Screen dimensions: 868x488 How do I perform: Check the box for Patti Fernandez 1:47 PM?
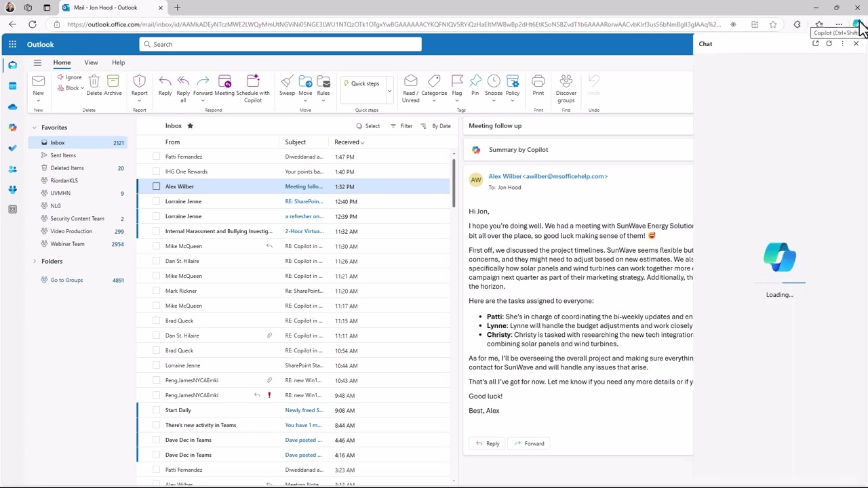[x=157, y=157]
